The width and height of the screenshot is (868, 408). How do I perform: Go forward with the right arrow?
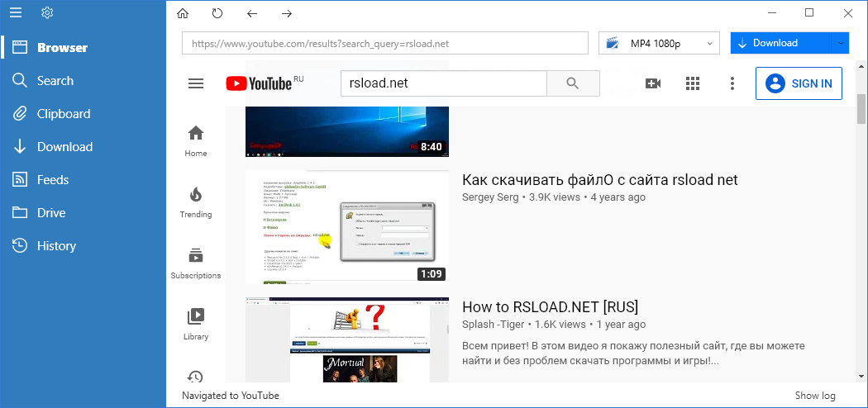click(x=287, y=13)
